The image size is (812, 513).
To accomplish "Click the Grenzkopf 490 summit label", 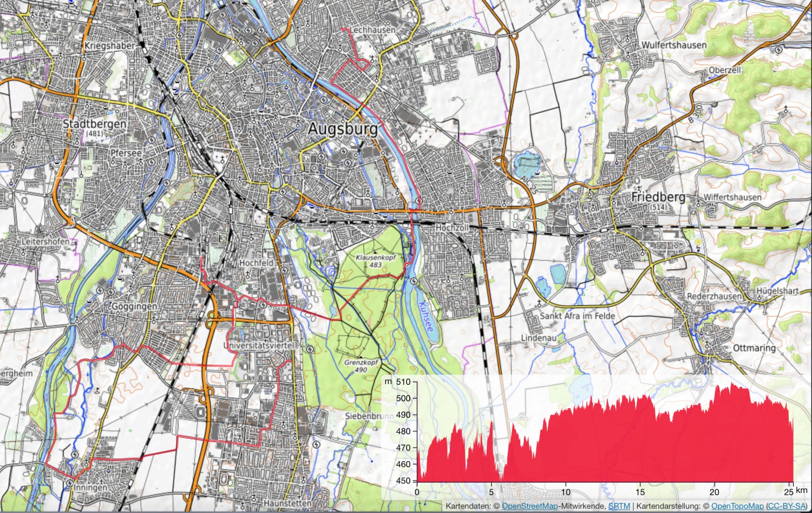I will pos(361,366).
